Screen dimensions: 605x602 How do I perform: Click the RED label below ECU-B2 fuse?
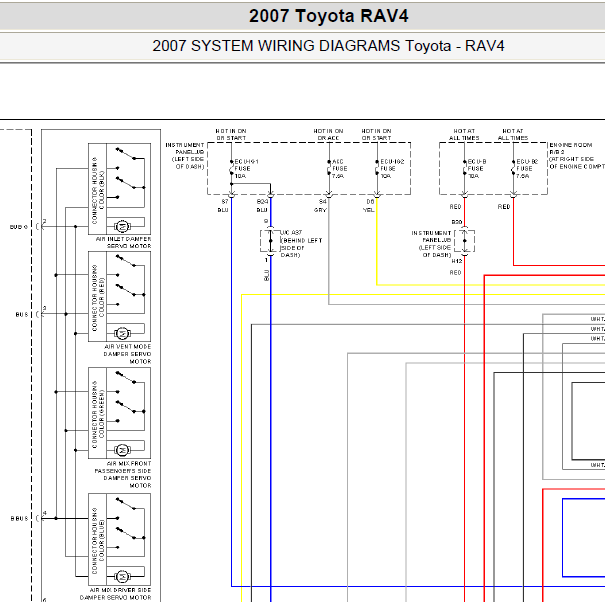tap(504, 207)
